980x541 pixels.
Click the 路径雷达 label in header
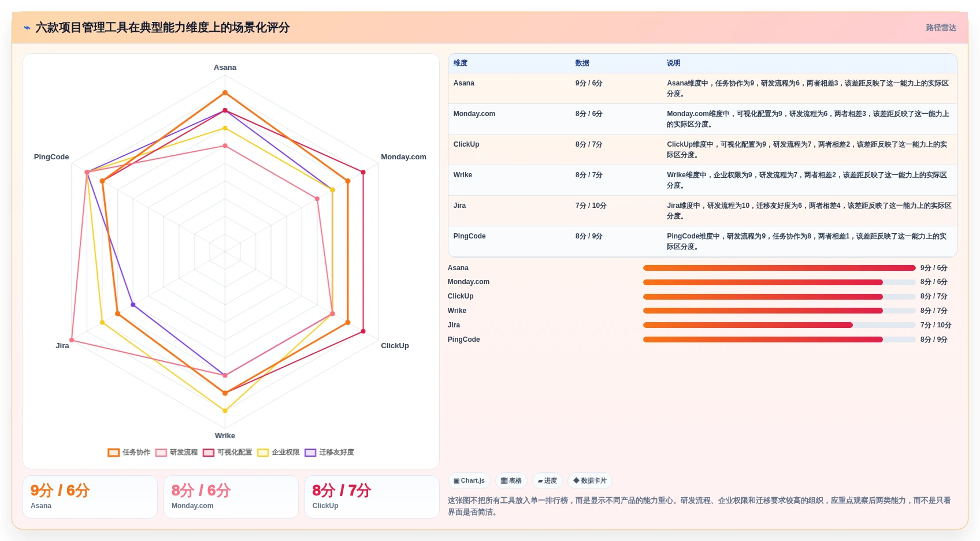(941, 28)
